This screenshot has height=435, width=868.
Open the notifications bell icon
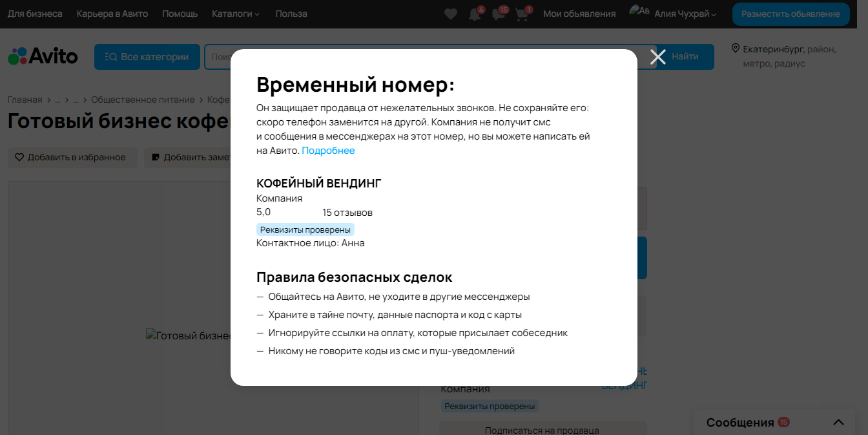475,14
